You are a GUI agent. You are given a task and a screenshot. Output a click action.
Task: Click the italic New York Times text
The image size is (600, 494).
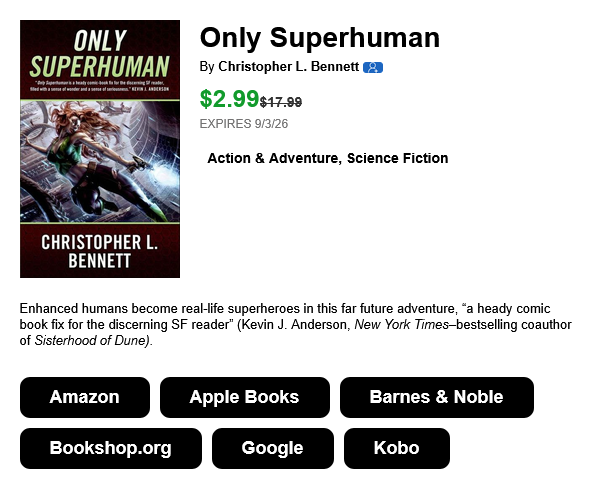click(x=401, y=324)
